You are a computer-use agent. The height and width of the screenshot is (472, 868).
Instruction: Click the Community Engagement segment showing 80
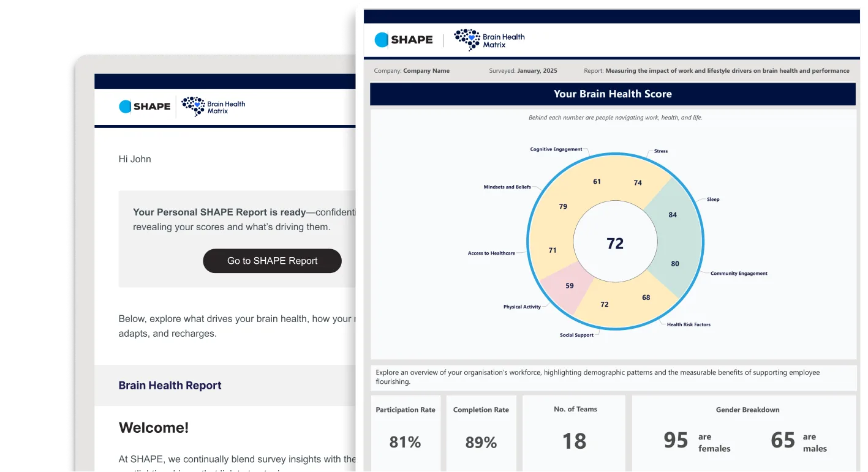[x=675, y=264]
